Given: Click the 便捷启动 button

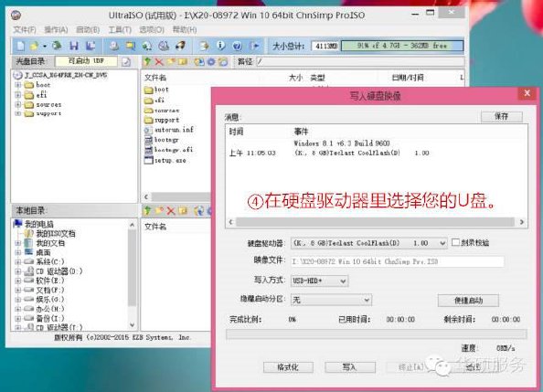Looking at the screenshot, I should click(x=468, y=301).
